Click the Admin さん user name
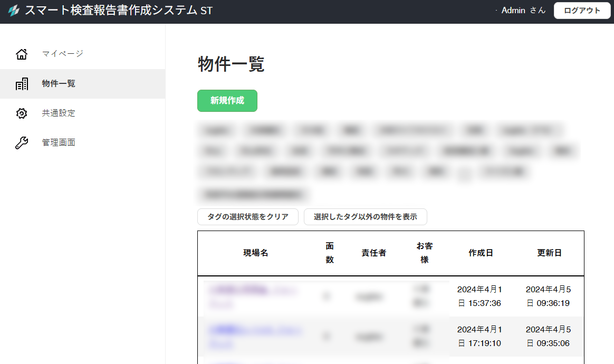The height and width of the screenshot is (364, 614). [523, 11]
